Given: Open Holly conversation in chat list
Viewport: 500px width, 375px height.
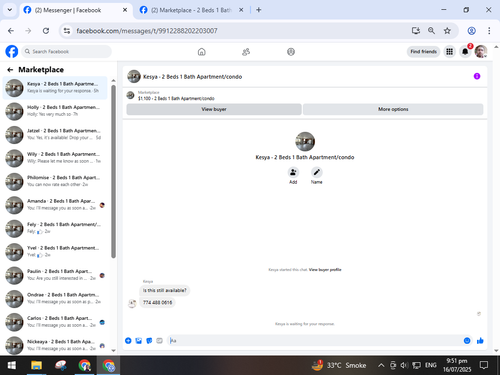Looking at the screenshot, I should pyautogui.click(x=55, y=111).
